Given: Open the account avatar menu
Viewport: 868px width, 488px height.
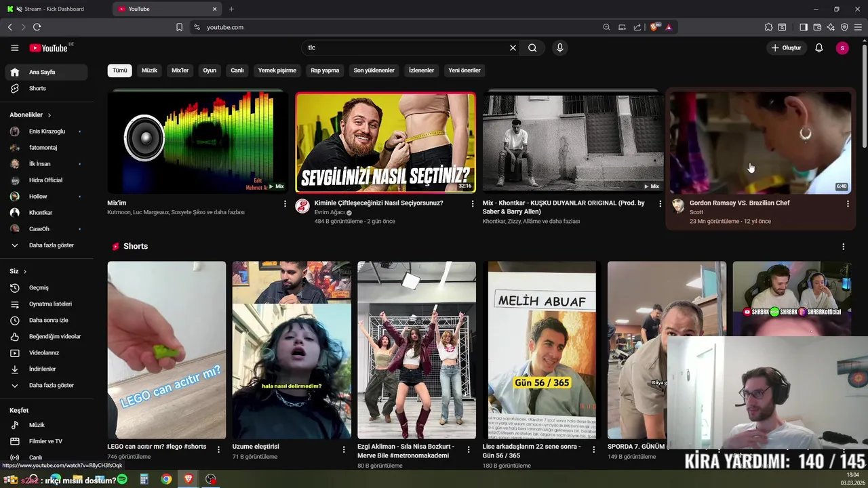Looking at the screenshot, I should tap(842, 47).
